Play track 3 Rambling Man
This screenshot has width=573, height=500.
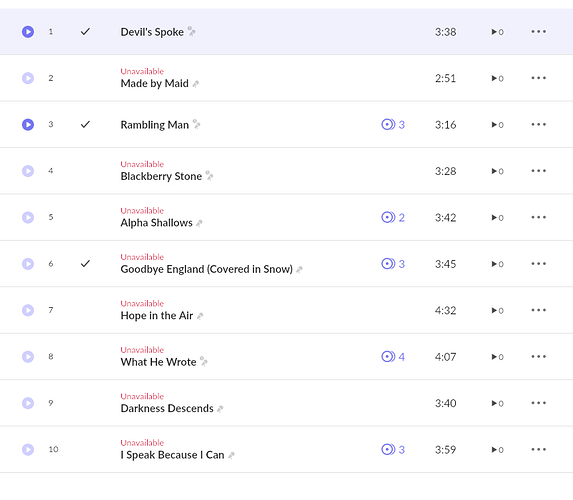pyautogui.click(x=28, y=125)
